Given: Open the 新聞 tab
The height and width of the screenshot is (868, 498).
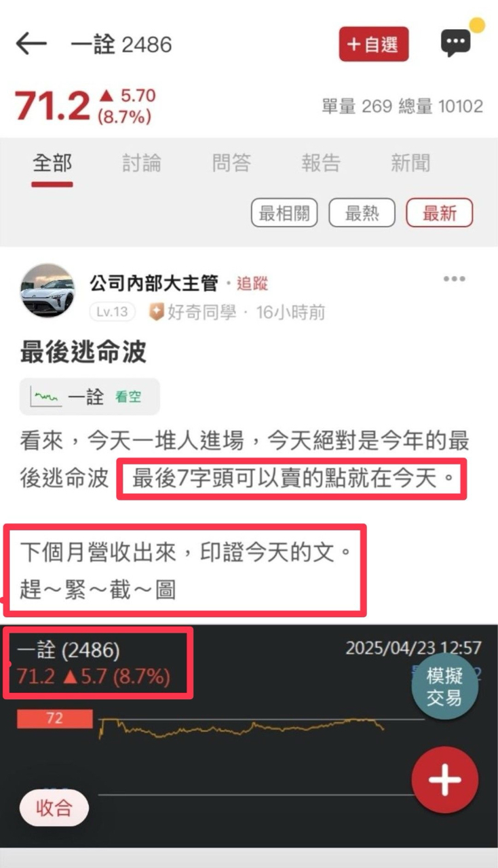Looking at the screenshot, I should (x=410, y=163).
